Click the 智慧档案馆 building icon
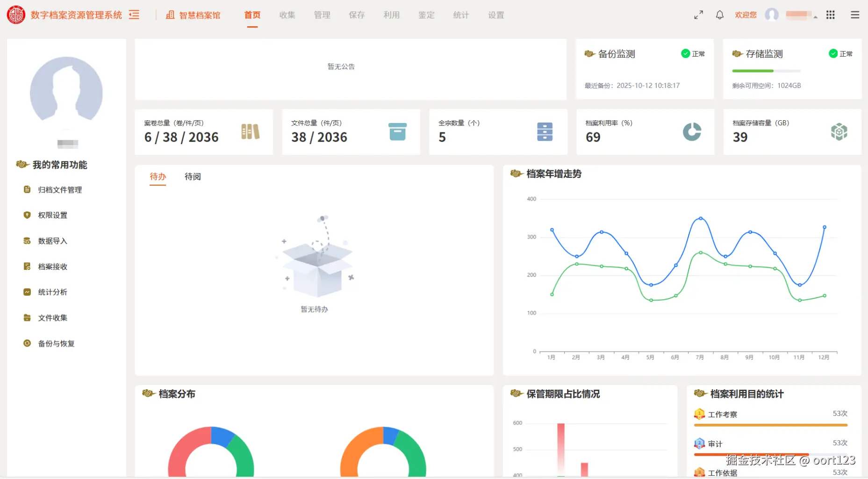868x479 pixels. 170,15
